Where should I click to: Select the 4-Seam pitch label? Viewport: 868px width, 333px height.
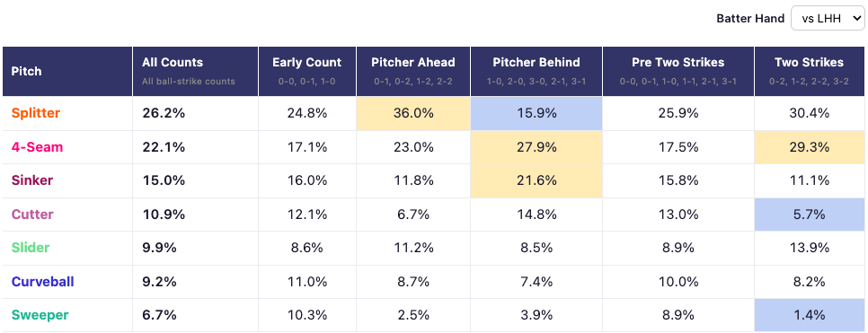click(x=37, y=147)
